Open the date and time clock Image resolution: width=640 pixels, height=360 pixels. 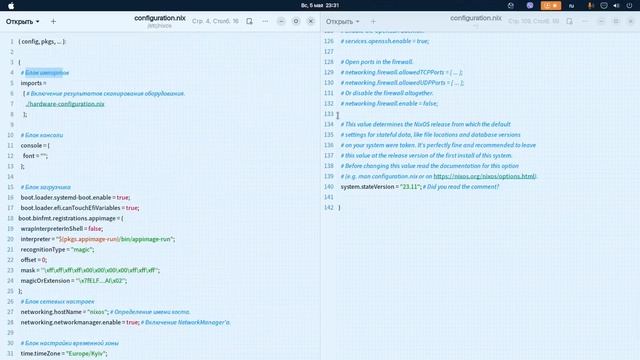tap(320, 5)
